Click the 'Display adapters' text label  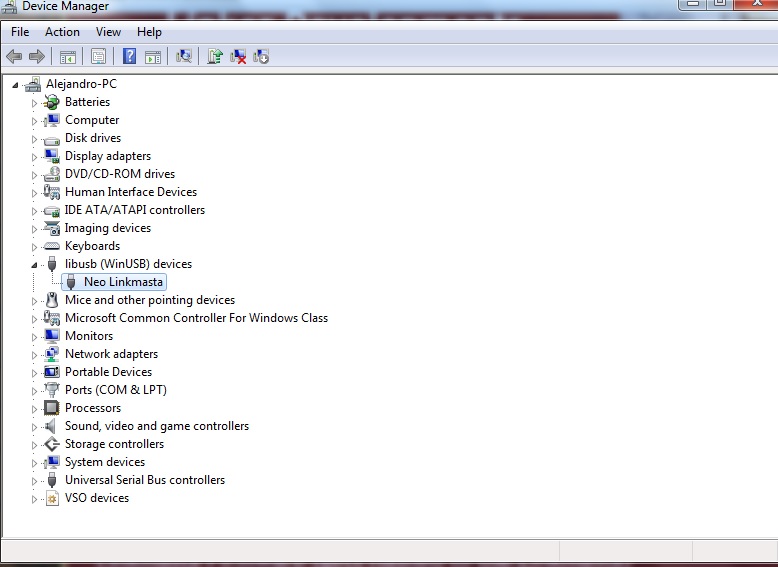point(108,156)
